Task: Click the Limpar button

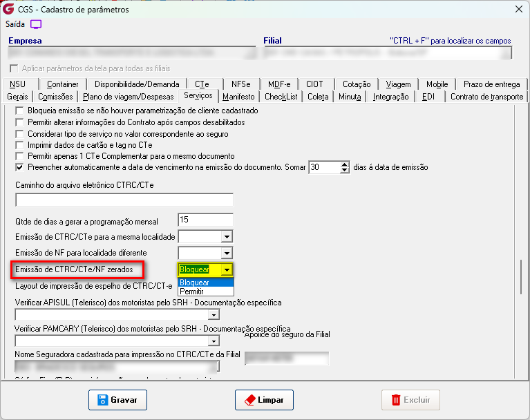Action: point(264,400)
